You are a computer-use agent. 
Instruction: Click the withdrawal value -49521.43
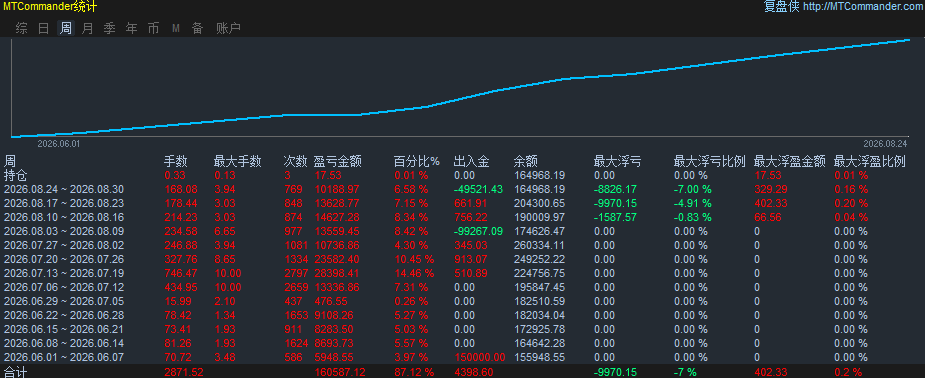coord(478,189)
